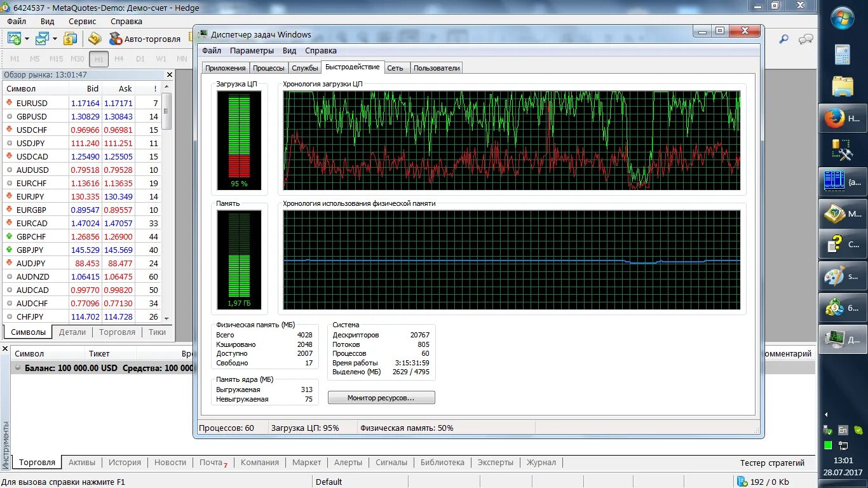Viewport: 868px width, 488px height.
Task: Switch to the Пользователи tab
Action: click(437, 68)
